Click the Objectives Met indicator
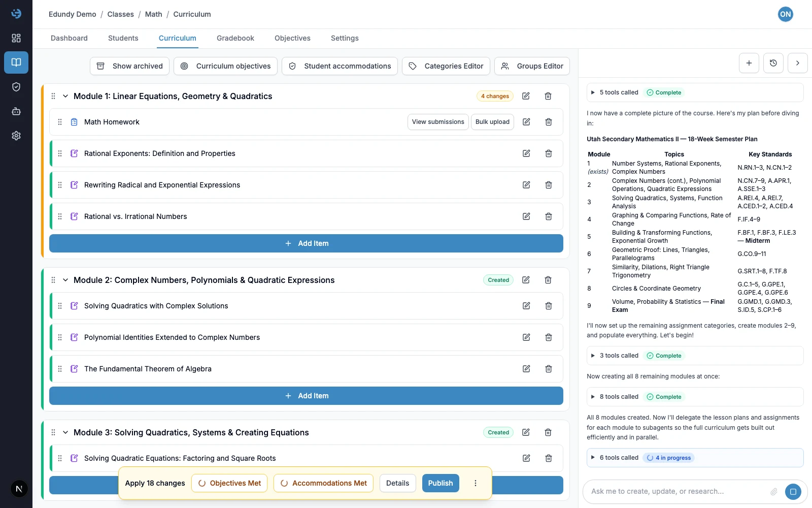This screenshot has width=812, height=508. tap(229, 483)
